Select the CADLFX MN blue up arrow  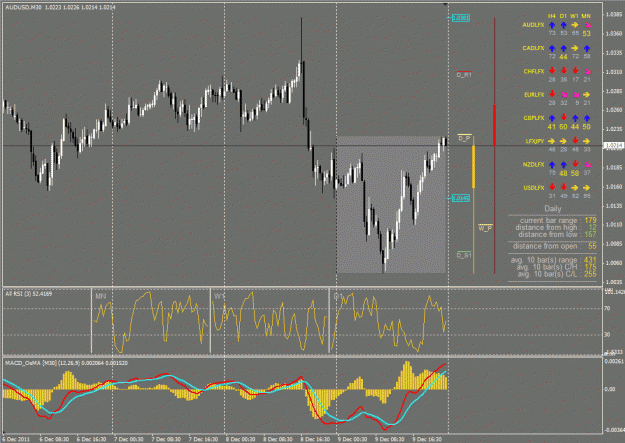click(x=587, y=48)
